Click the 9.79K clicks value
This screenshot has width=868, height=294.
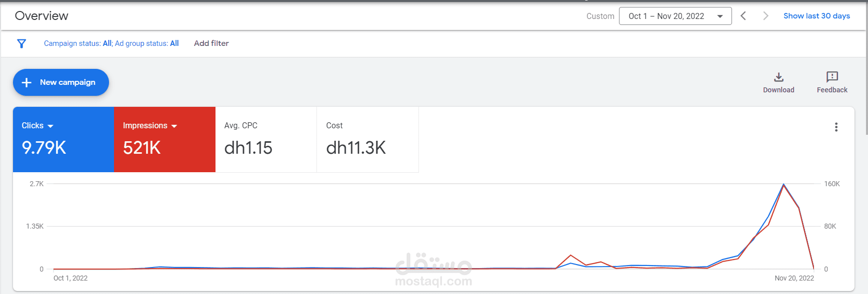coord(44,148)
